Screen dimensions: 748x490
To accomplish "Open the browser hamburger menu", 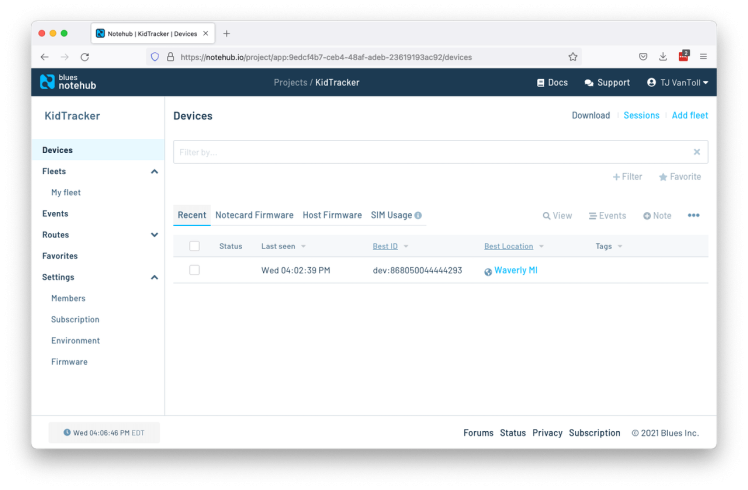I will click(703, 56).
